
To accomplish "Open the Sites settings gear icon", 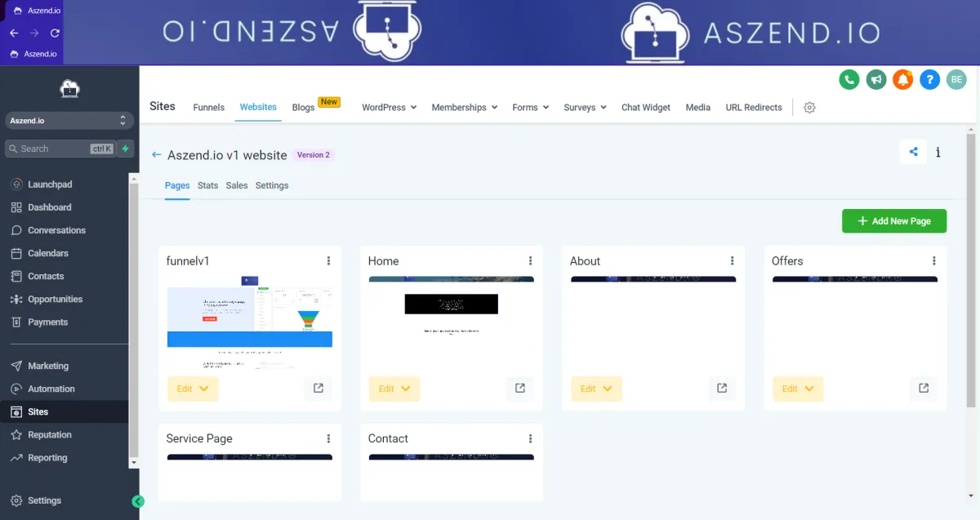I will tap(809, 108).
